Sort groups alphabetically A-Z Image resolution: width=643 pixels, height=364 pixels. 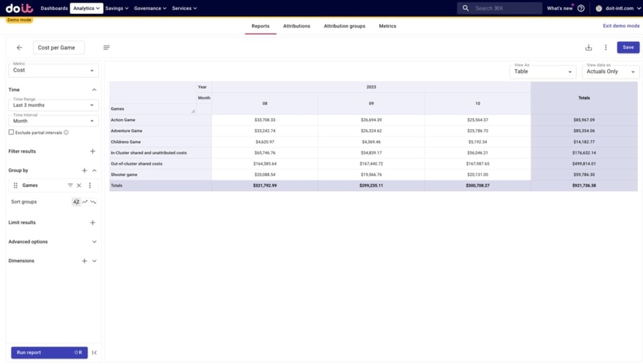(x=76, y=202)
